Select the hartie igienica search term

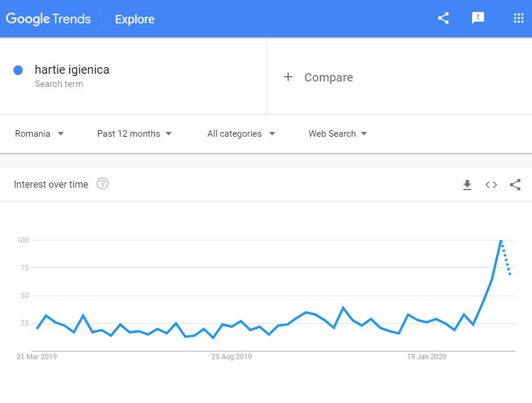pos(71,70)
